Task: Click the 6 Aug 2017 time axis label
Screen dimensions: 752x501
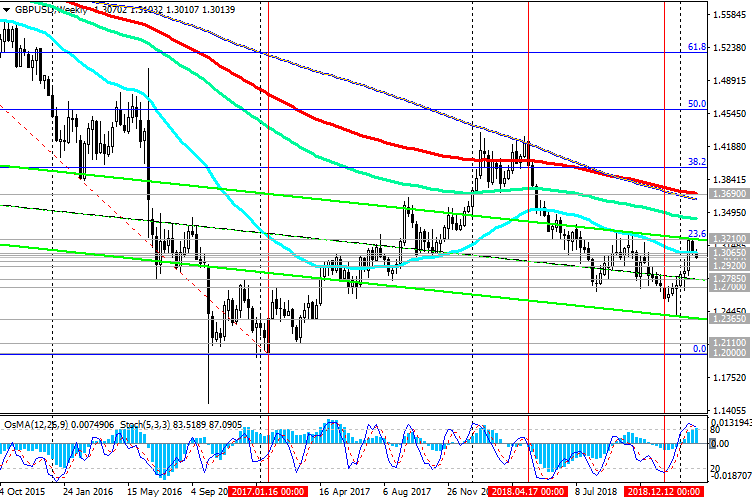Action: [x=407, y=492]
